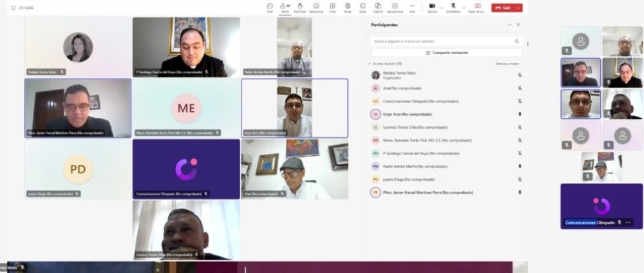Leave the meeting with Salir
Screen dimensions: 644x273
[x=503, y=8]
